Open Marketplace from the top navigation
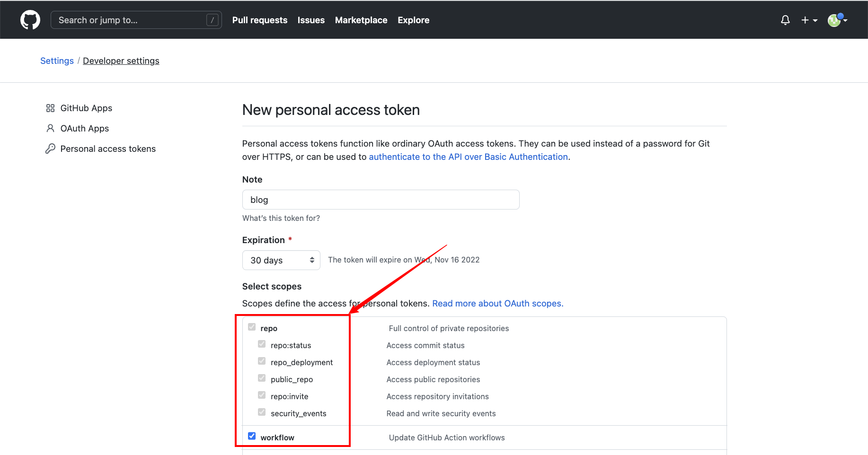 pos(361,20)
